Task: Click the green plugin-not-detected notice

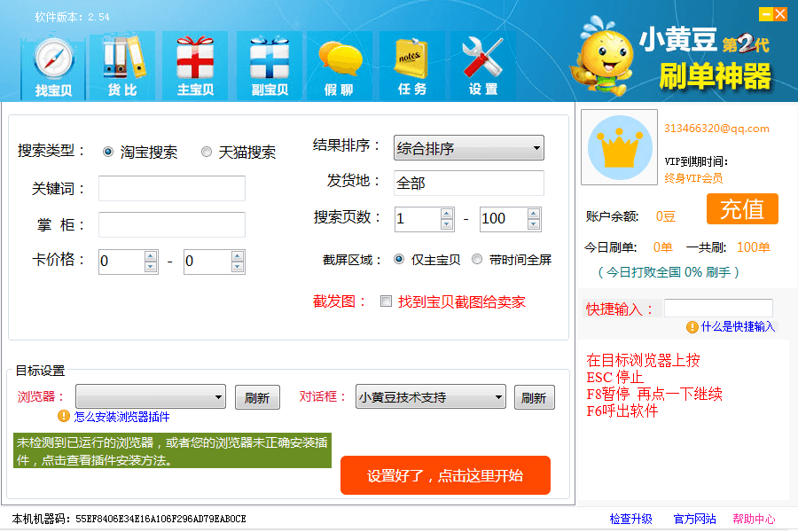Action: point(172,450)
